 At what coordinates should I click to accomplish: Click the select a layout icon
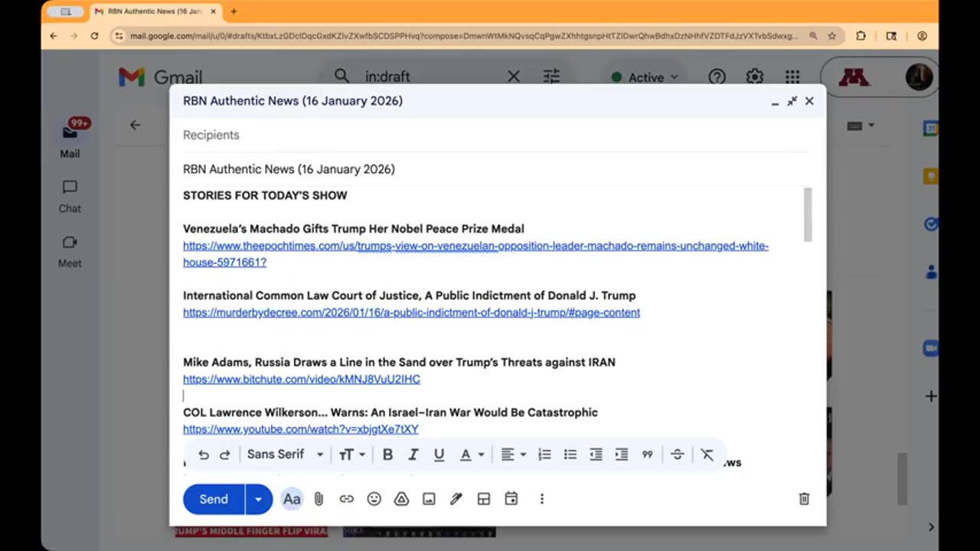(x=484, y=499)
